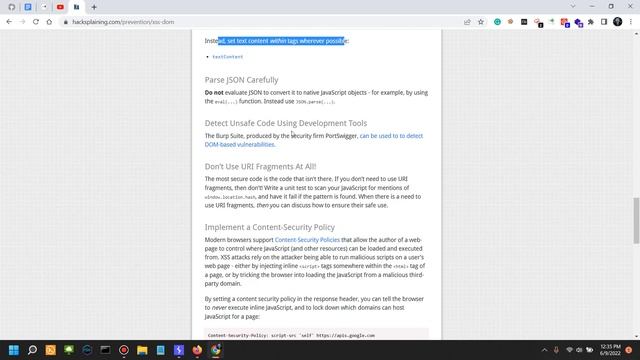Click "Don't Use URI Fragments At All!" heading
This screenshot has width=640, height=360.
[x=260, y=167]
